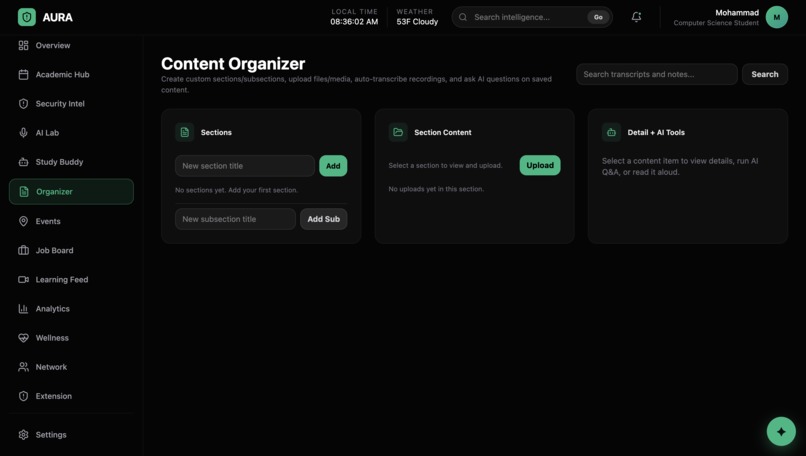Click the Search button for transcripts
Viewport: 806px width, 456px height.
click(765, 74)
